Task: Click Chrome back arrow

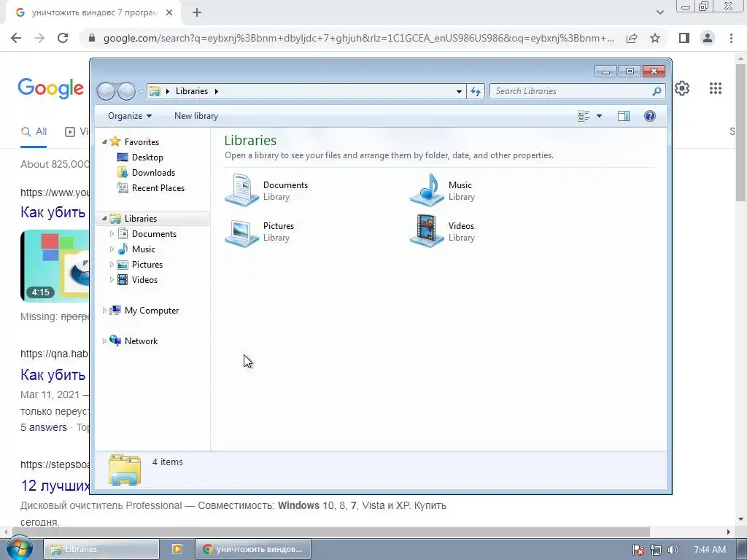Action: point(16,38)
